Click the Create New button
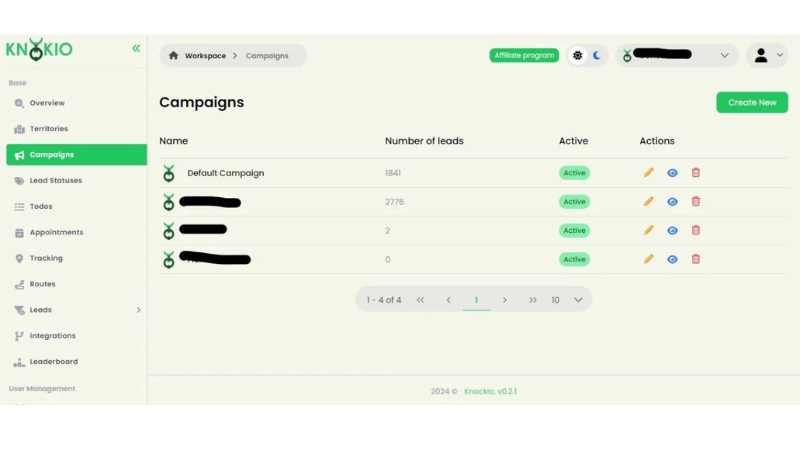 [x=752, y=102]
